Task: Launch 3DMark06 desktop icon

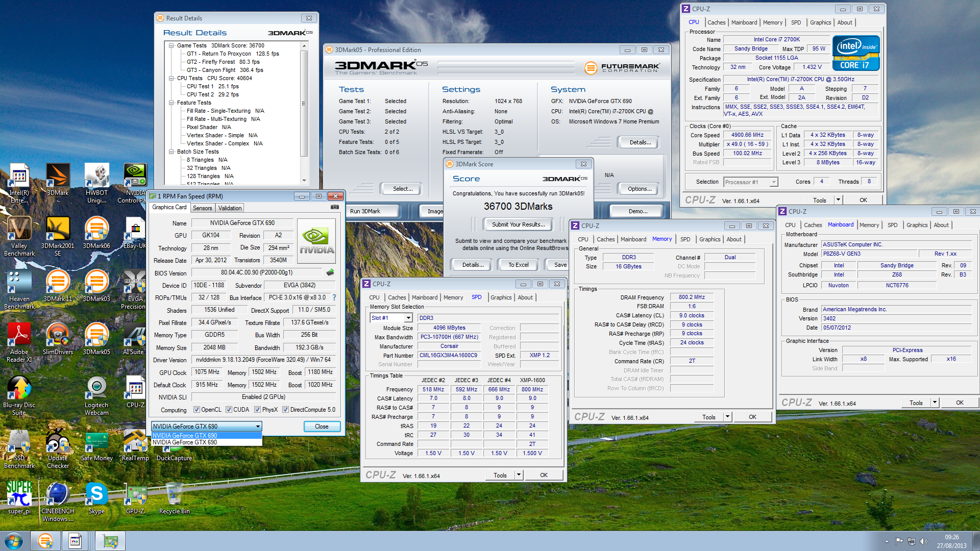Action: (96, 233)
